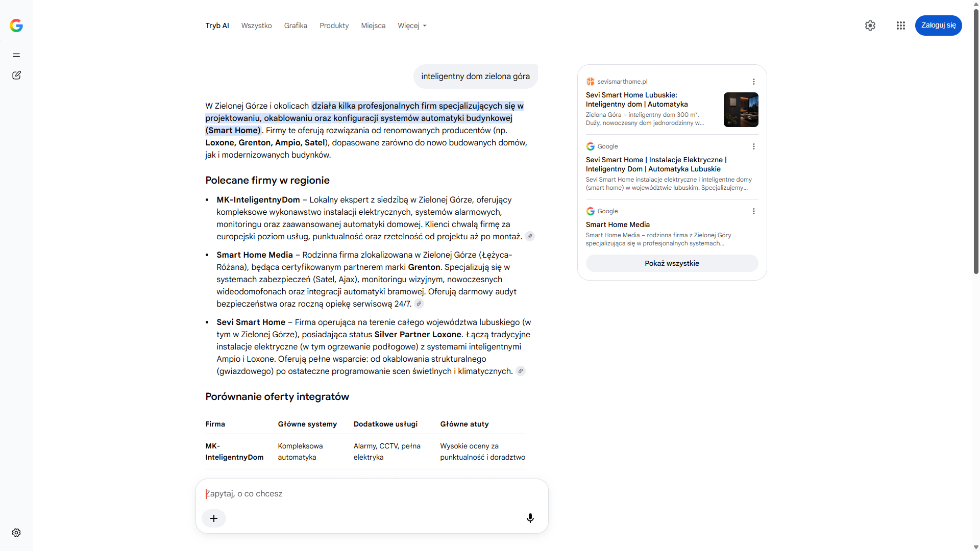This screenshot has height=551, width=980.
Task: Click table header 'Główne atuty'
Action: (464, 424)
